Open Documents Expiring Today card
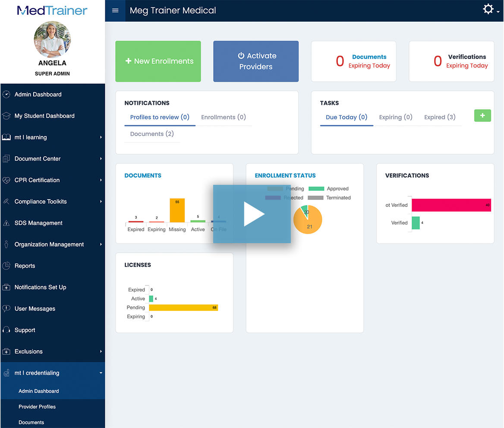 coord(353,61)
